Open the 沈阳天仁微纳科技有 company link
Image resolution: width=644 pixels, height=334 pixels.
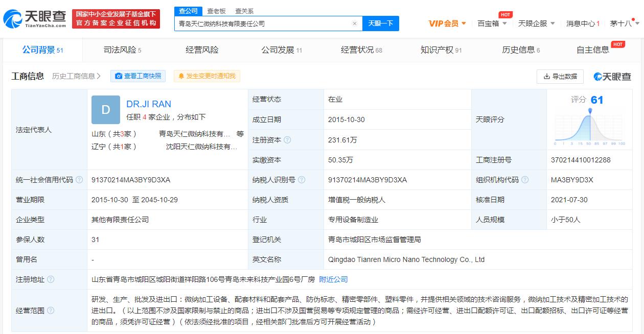[202, 147]
